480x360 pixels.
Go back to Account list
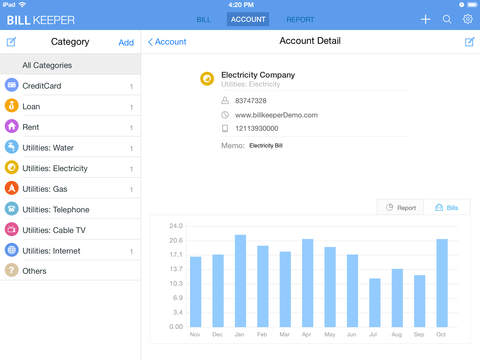[x=167, y=42]
